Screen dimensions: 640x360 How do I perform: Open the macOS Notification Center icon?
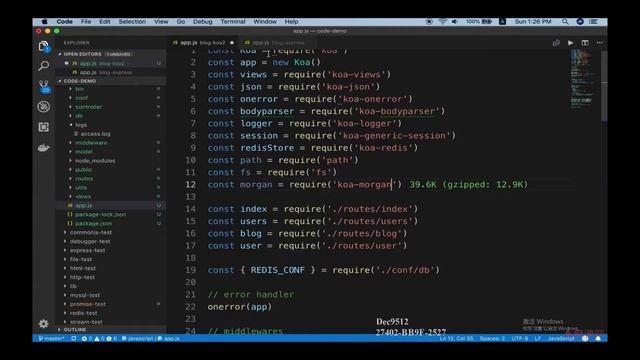click(593, 22)
